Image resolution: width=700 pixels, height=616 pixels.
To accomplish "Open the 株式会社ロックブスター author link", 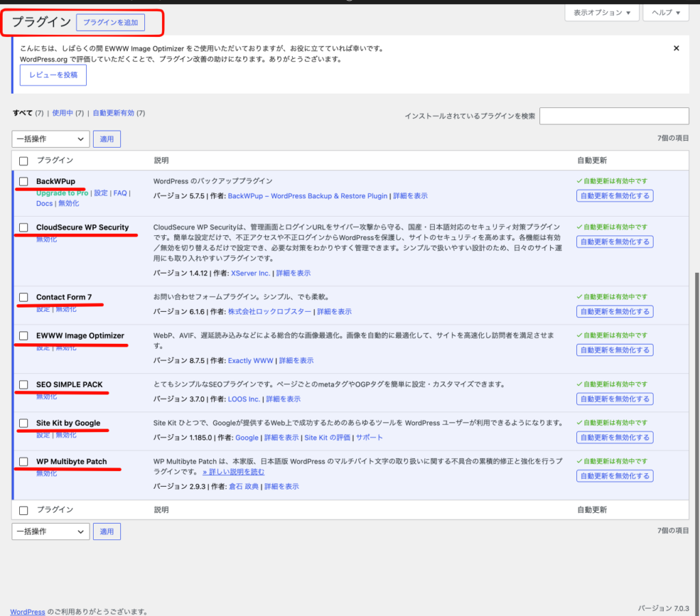I will pos(269,312).
